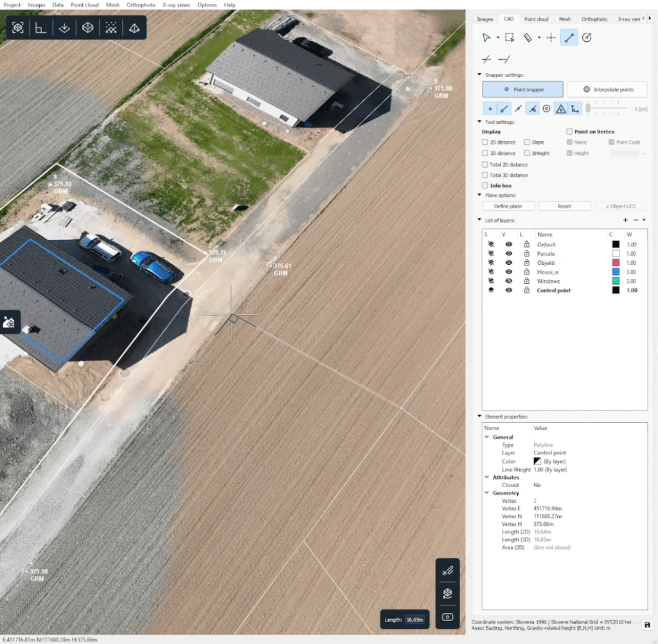
Task: Click the plus icon to add a layer
Action: point(625,220)
